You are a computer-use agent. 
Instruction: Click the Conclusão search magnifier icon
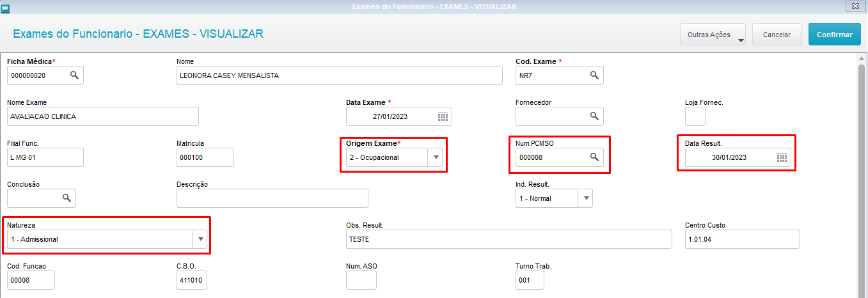click(x=67, y=198)
